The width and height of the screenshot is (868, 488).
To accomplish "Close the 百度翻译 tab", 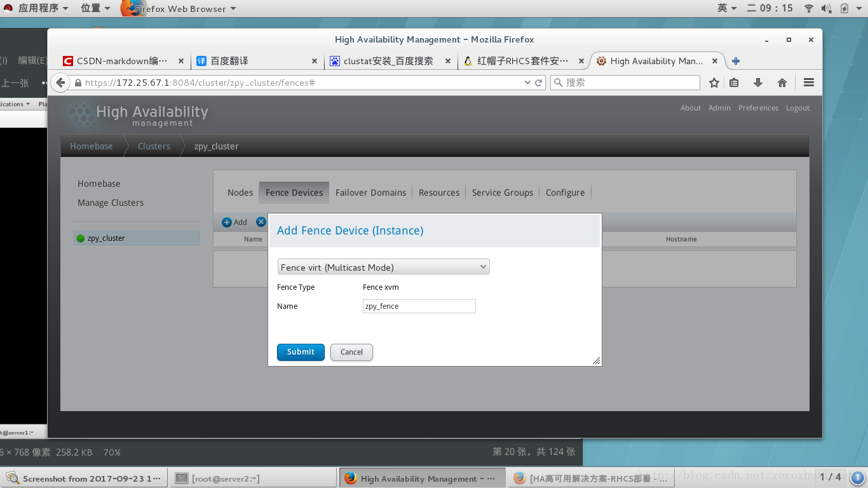I will coord(315,61).
